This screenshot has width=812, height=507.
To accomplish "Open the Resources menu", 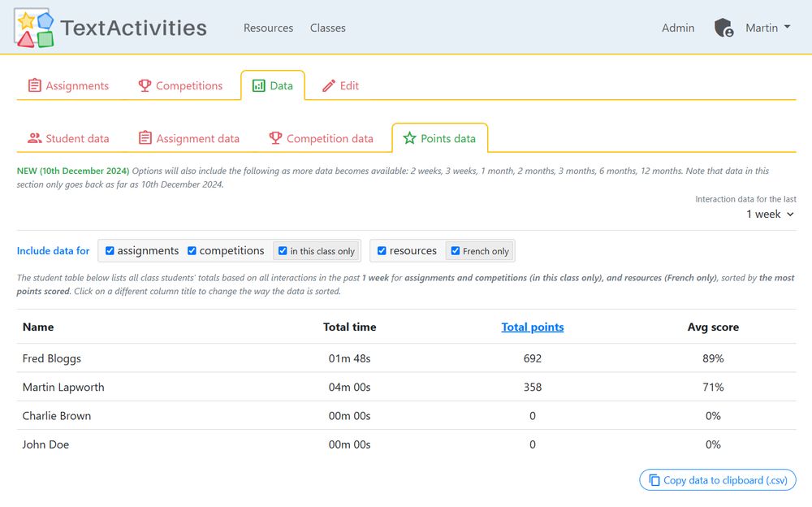I will click(x=268, y=28).
